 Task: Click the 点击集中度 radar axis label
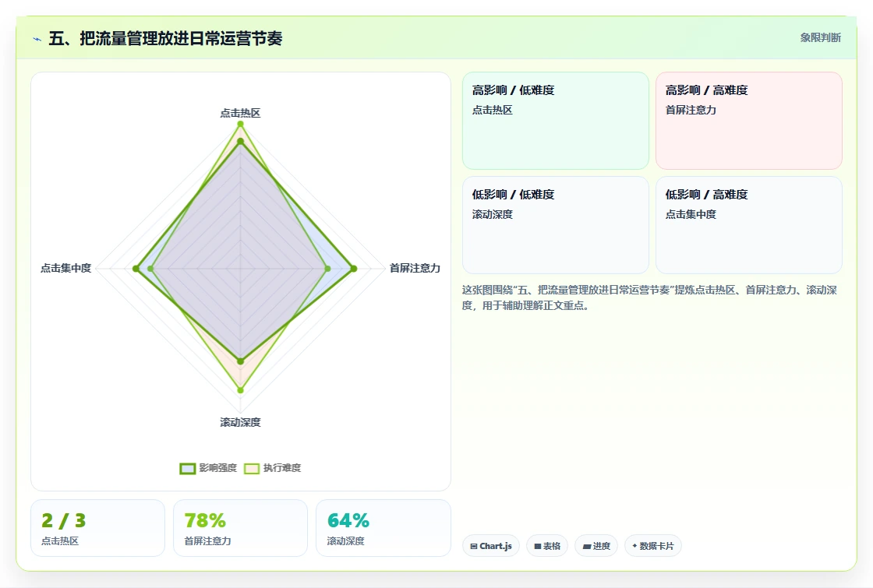(65, 268)
